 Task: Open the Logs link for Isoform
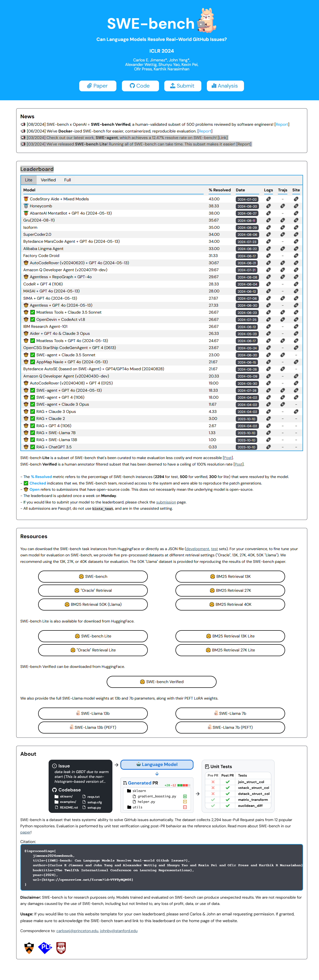point(268,228)
